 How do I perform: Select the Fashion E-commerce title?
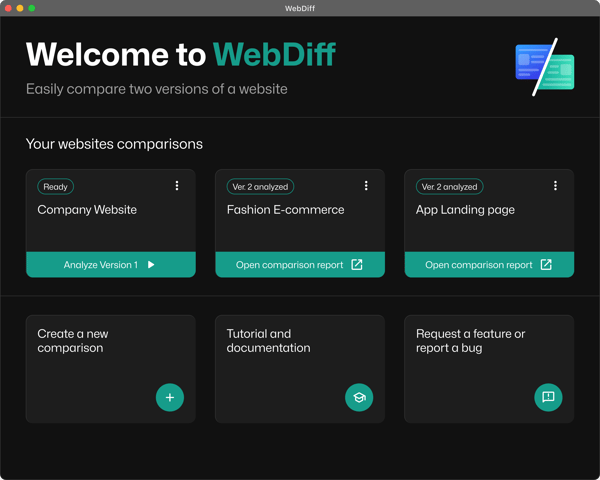[285, 210]
